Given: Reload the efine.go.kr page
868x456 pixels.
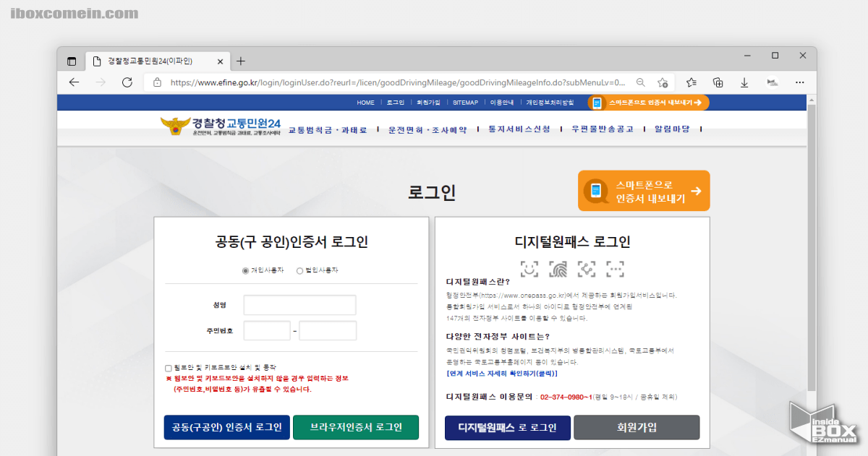Looking at the screenshot, I should point(127,82).
